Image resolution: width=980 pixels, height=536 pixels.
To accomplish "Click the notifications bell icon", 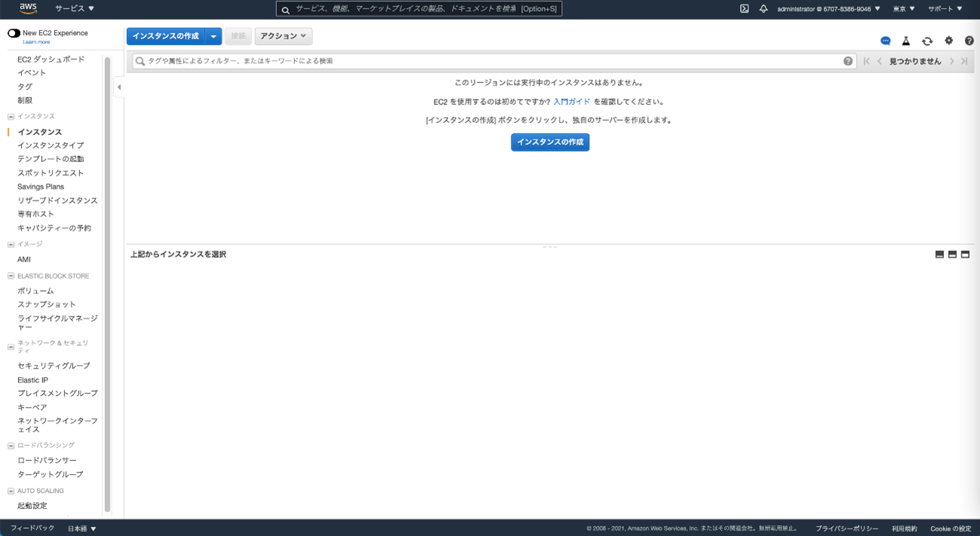I will coord(763,9).
